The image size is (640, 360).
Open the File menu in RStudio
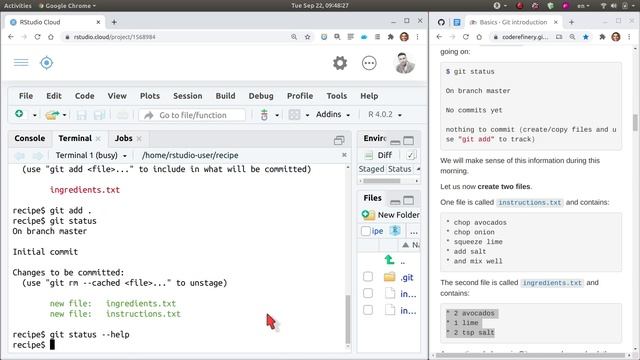point(26,96)
